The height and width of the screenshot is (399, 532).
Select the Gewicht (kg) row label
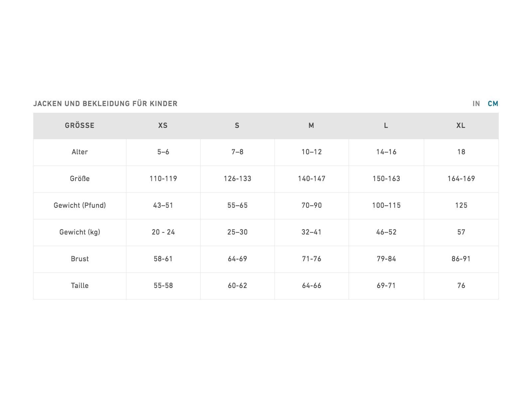[x=80, y=232]
